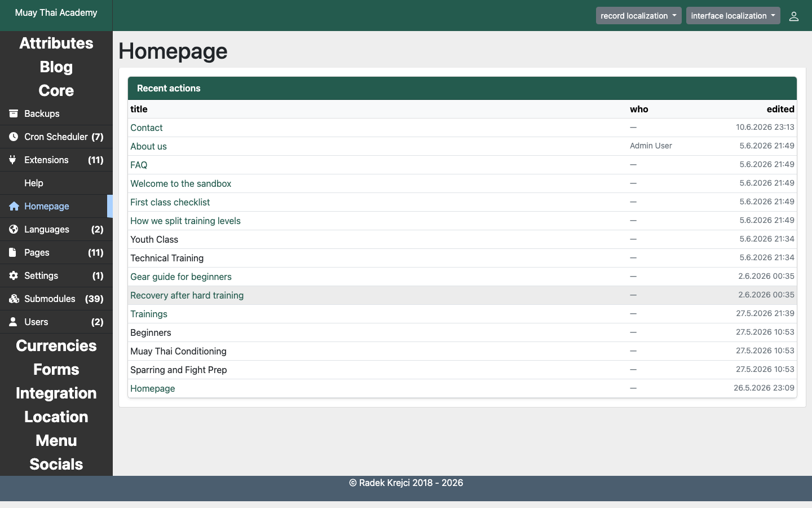This screenshot has width=812, height=508.
Task: Collapse the Core sidebar section
Action: tap(56, 90)
